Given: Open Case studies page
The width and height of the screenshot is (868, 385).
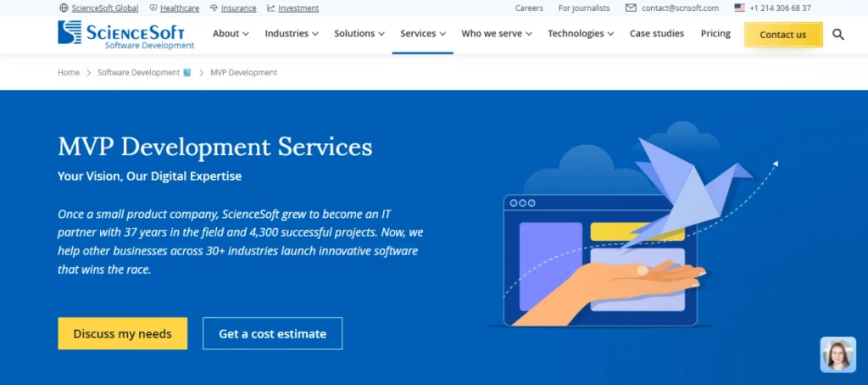Looking at the screenshot, I should tap(657, 33).
